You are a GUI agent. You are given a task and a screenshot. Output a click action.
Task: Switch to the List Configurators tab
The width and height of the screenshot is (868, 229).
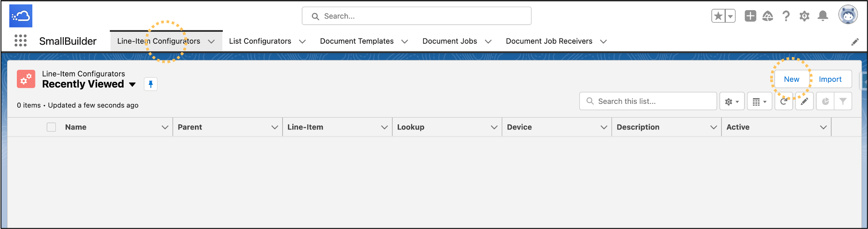(x=260, y=41)
